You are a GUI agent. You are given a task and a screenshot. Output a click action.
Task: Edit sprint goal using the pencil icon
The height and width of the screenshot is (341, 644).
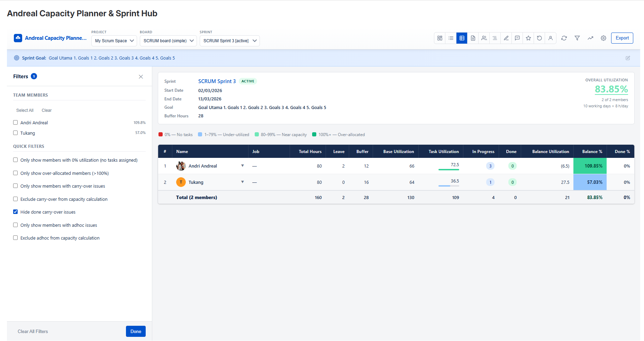point(627,58)
